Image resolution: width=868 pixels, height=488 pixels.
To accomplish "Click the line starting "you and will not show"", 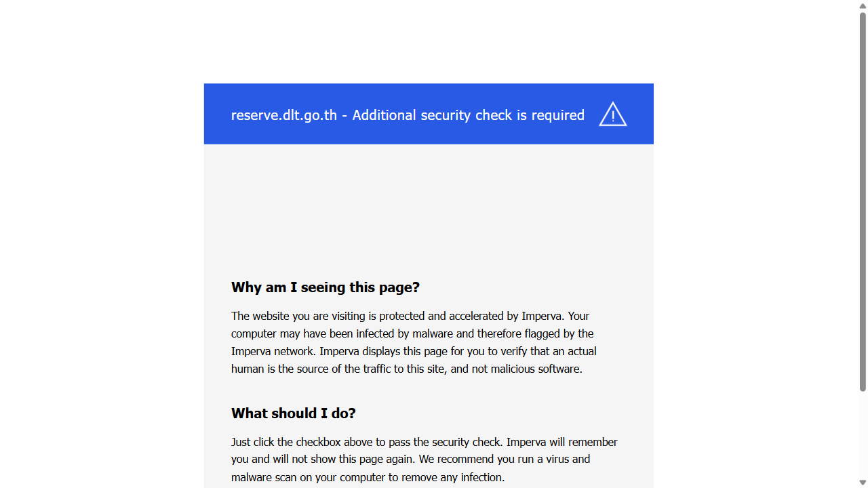I will tap(410, 459).
